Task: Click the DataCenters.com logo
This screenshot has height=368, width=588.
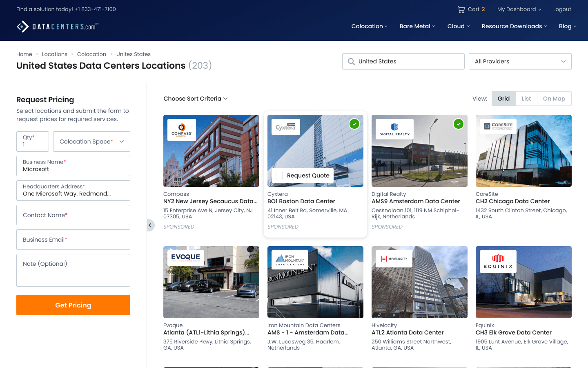Action: (58, 27)
